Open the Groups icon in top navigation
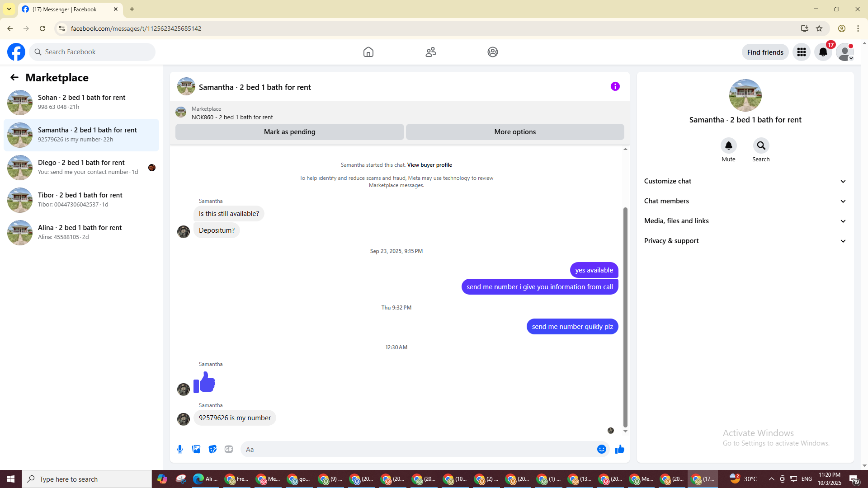 pyautogui.click(x=493, y=52)
